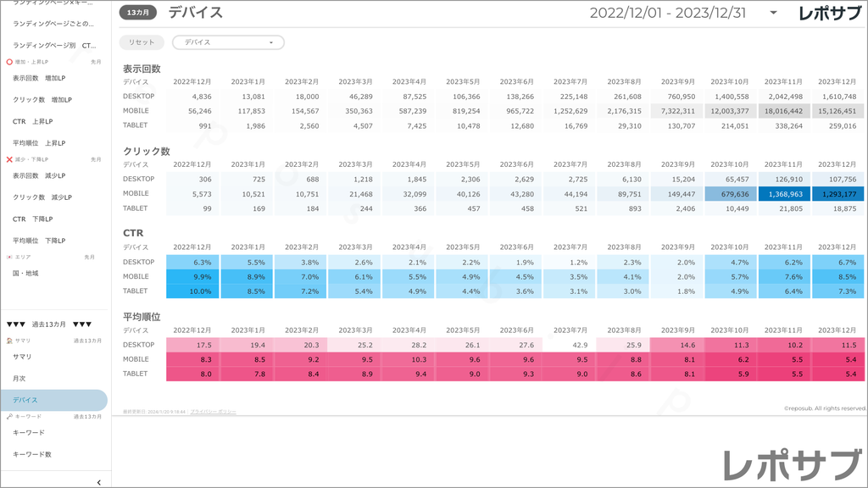
Task: Click the レポサブ logo in header
Action: click(x=828, y=13)
